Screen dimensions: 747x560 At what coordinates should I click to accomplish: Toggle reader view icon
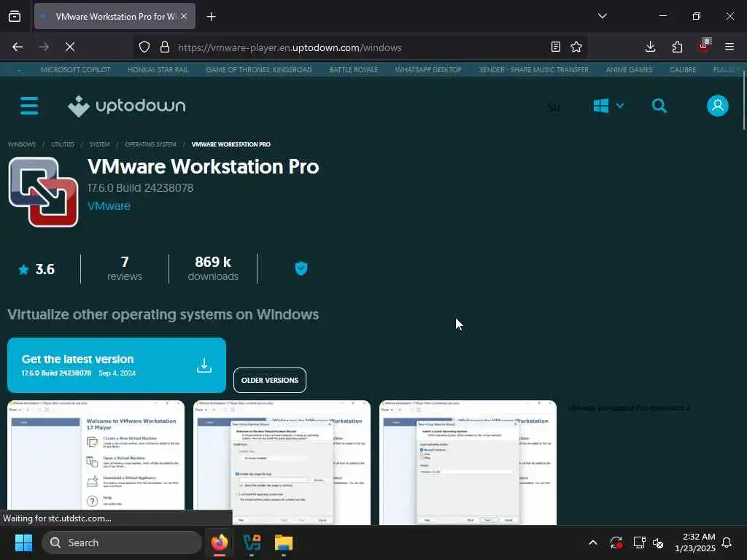click(555, 47)
